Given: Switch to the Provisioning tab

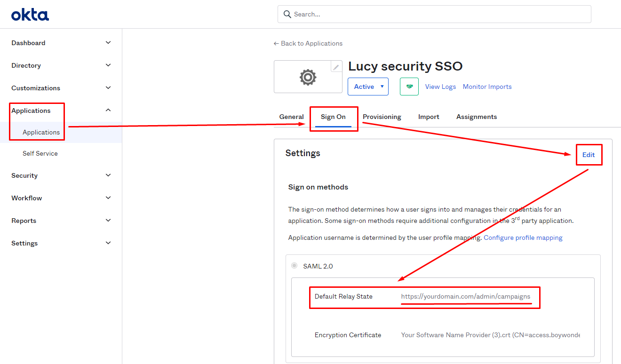Looking at the screenshot, I should click(382, 117).
